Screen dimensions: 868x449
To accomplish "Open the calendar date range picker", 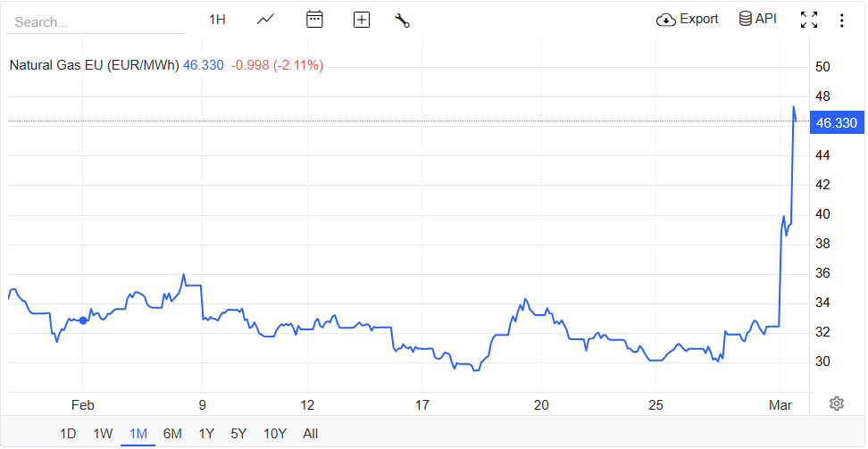I will pyautogui.click(x=314, y=20).
